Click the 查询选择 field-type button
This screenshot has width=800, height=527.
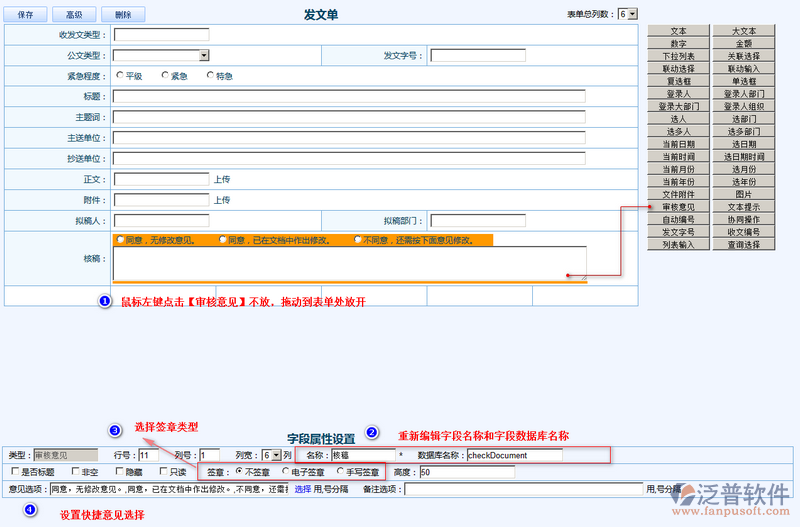click(744, 244)
